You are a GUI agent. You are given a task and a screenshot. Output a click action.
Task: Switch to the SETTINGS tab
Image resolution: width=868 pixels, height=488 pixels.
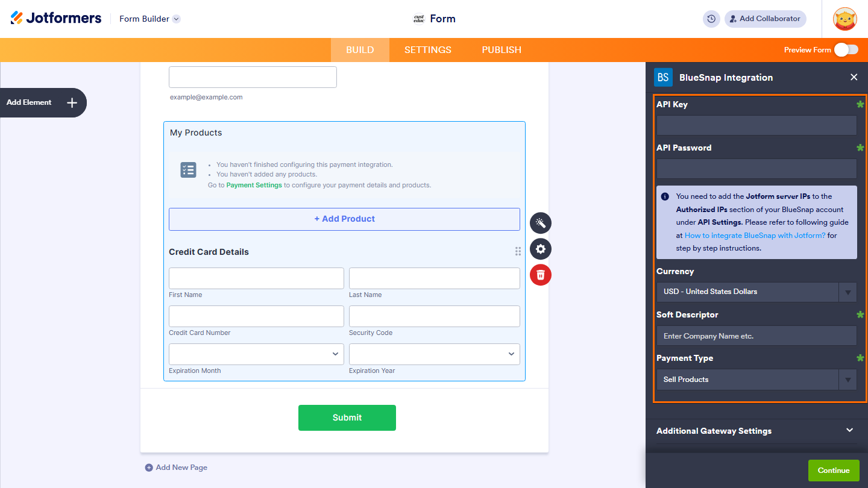pos(427,50)
